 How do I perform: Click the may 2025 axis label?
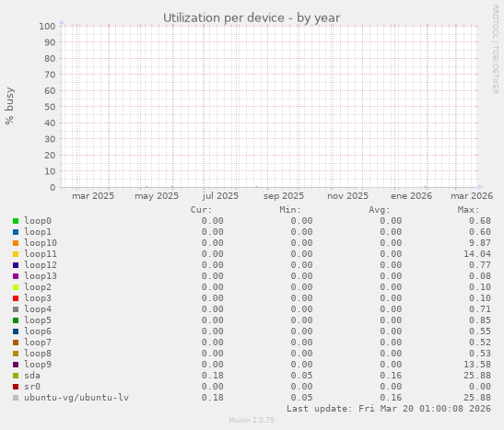pyautogui.click(x=157, y=196)
